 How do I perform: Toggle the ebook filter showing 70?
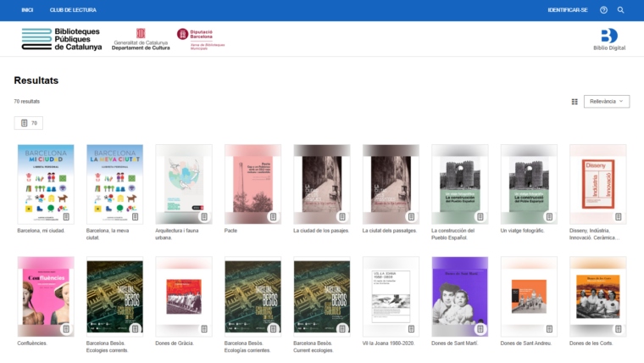point(29,123)
